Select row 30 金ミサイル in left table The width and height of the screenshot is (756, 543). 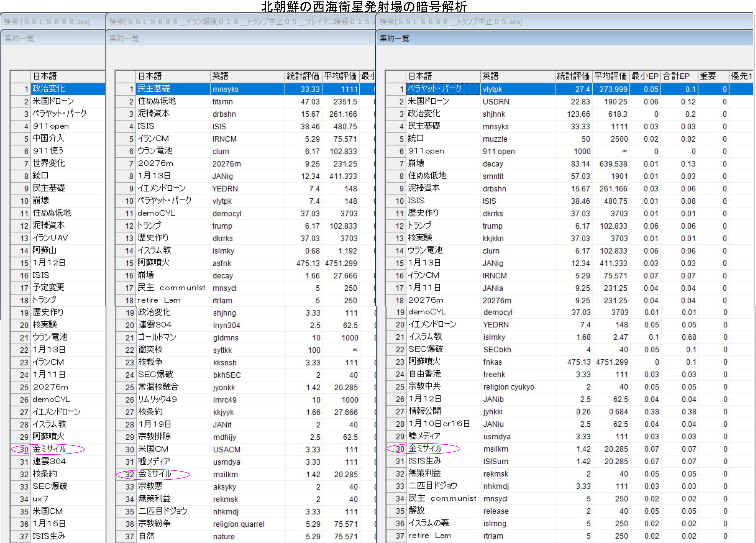(x=49, y=449)
